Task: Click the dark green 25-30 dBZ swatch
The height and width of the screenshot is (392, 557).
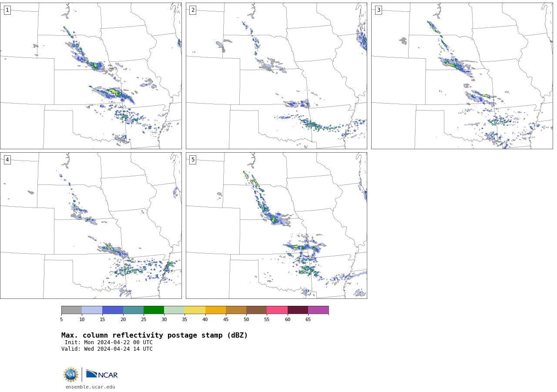Action: pyautogui.click(x=154, y=310)
